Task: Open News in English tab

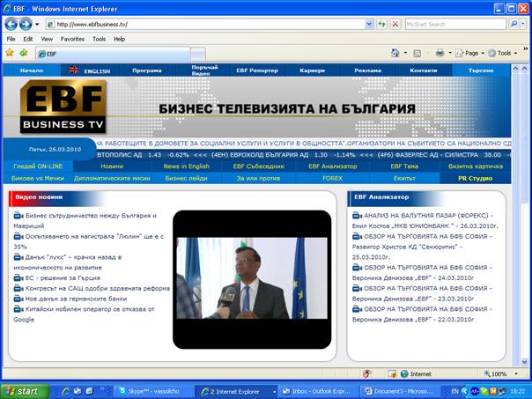Action: click(186, 166)
